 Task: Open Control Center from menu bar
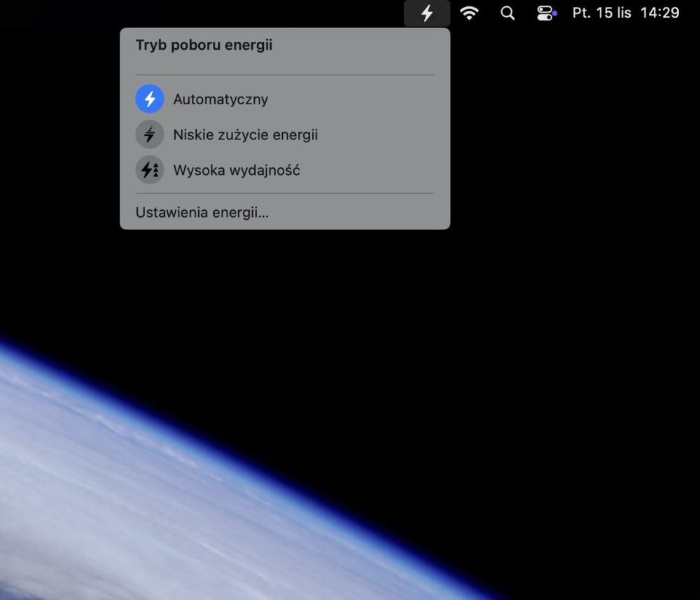coord(547,13)
